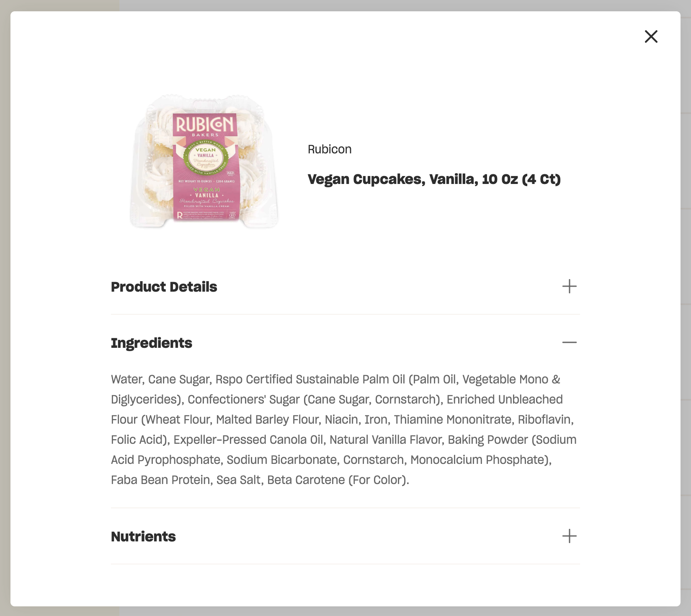This screenshot has width=691, height=616.
Task: Open the Nutrients section heading
Action: pos(143,536)
